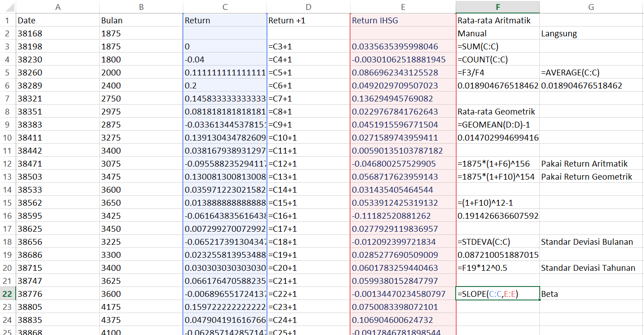
Task: Select row 10 header
Action: click(8, 137)
